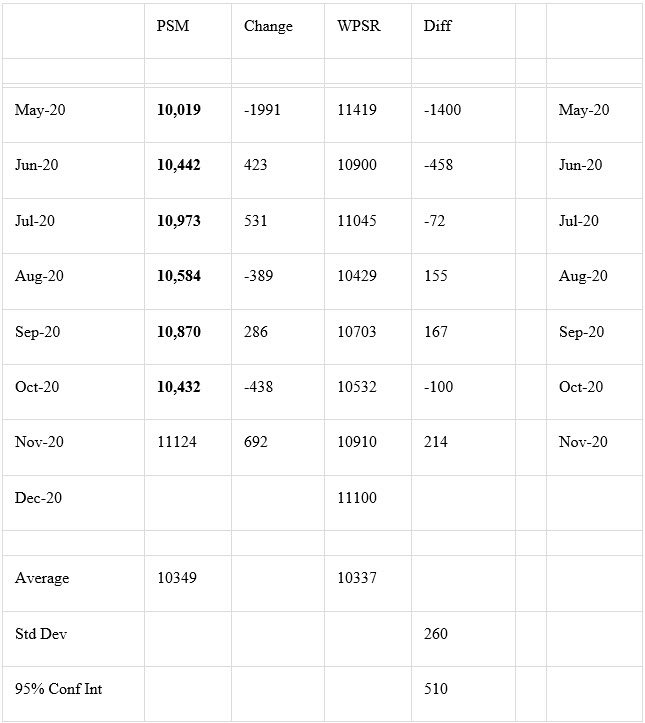Click the WPSR column header

point(359,26)
